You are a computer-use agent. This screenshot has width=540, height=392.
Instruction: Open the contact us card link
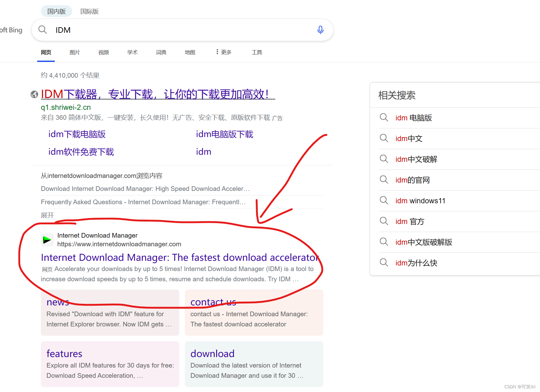point(213,302)
